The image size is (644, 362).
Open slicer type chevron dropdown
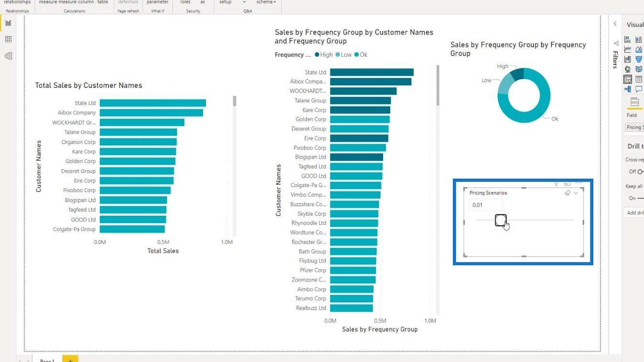tap(576, 193)
